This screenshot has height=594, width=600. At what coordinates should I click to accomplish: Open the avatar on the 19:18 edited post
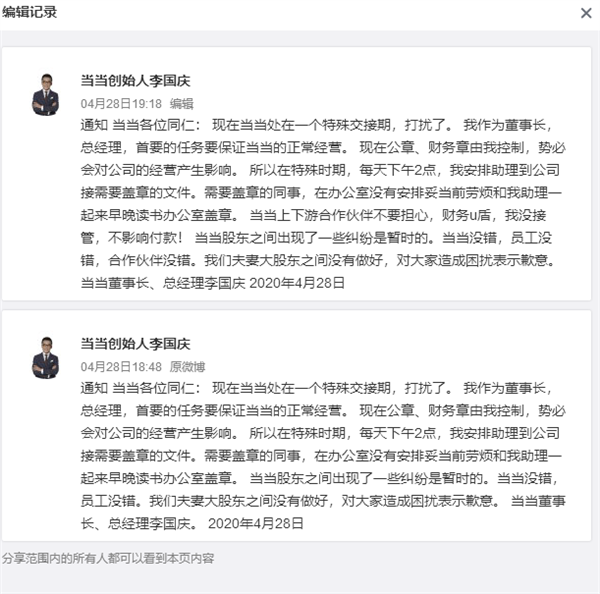click(x=45, y=94)
